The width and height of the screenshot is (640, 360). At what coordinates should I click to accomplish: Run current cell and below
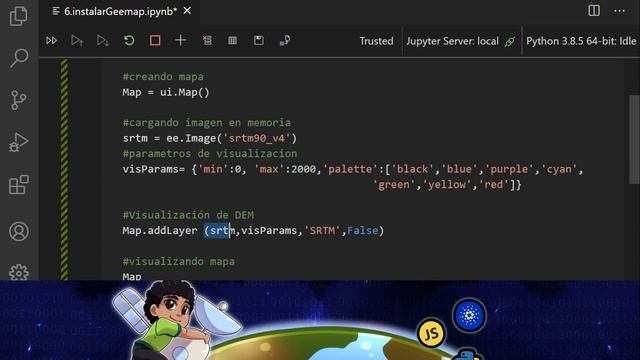(x=103, y=40)
